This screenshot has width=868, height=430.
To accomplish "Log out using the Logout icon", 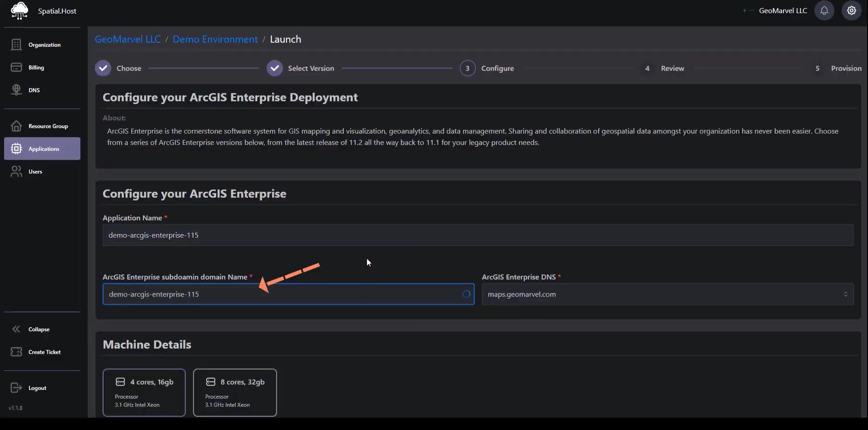I will coord(17,388).
